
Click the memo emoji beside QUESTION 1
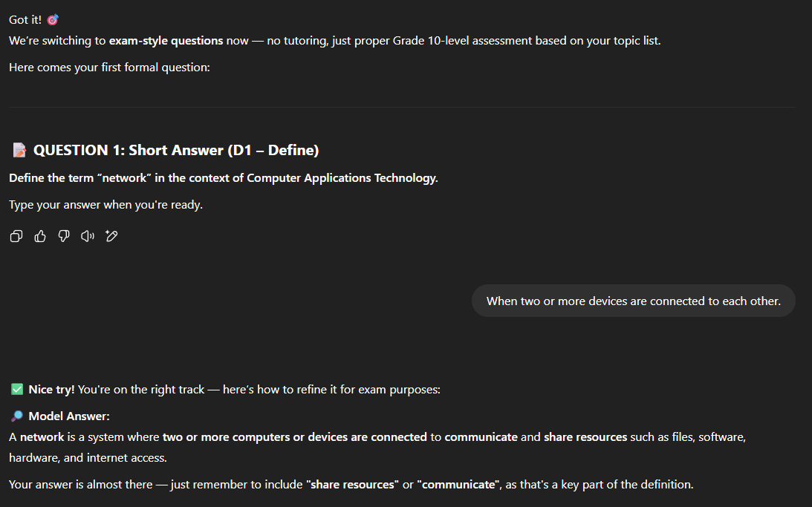tap(19, 151)
